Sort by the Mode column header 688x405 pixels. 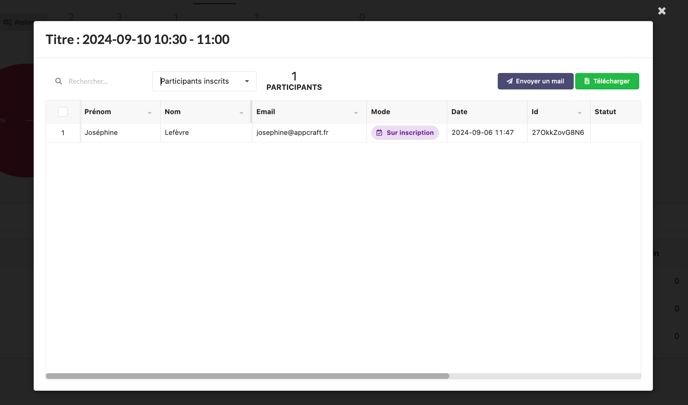[x=381, y=112]
